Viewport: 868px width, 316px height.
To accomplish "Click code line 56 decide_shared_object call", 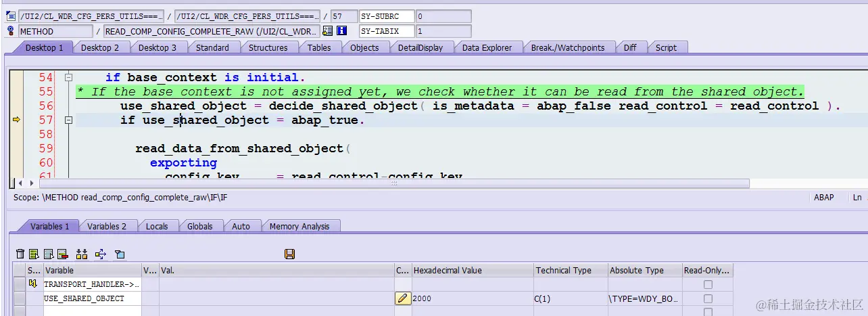I will click(x=480, y=106).
